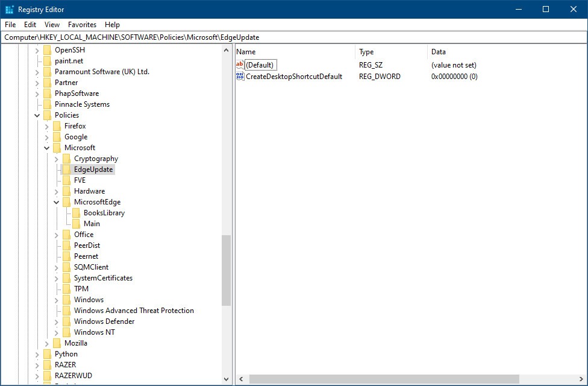588x386 pixels.
Task: Expand the Windows NT key
Action: 57,333
